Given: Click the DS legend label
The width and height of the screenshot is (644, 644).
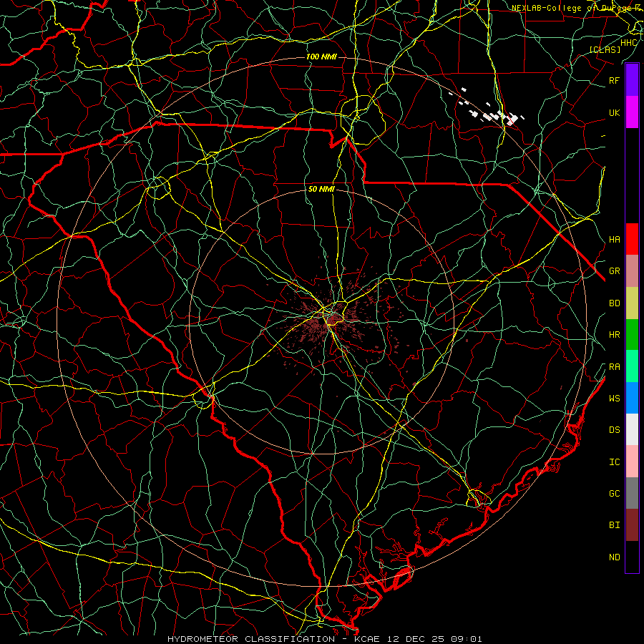Looking at the screenshot, I should coord(614,430).
